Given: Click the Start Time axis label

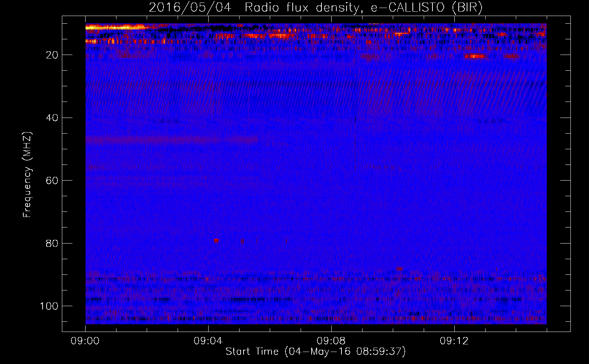Looking at the screenshot, I should (315, 352).
